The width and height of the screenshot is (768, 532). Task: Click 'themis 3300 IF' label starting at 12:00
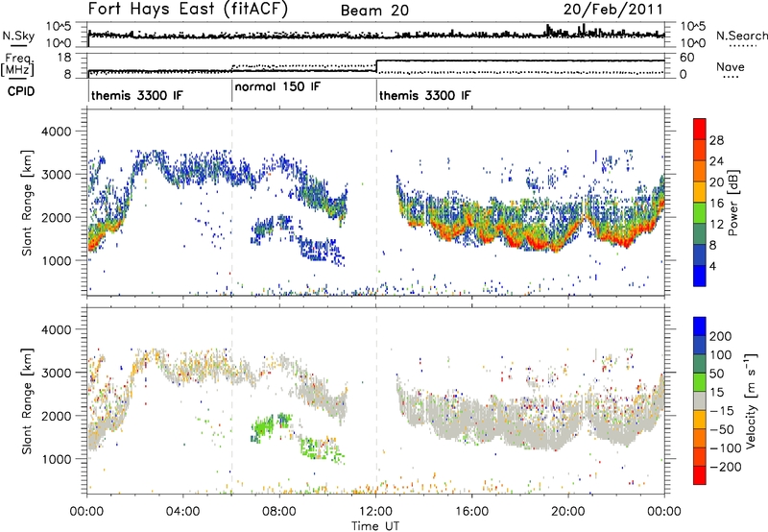[x=424, y=95]
